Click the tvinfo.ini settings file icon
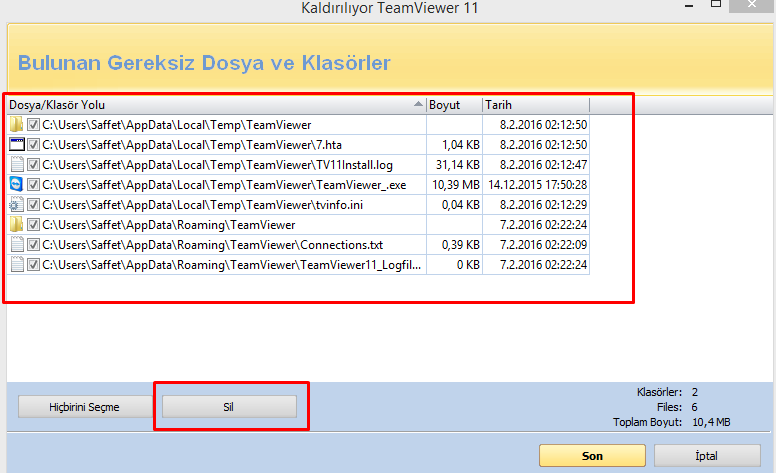Viewport: 776px width, 473px height. pyautogui.click(x=16, y=204)
